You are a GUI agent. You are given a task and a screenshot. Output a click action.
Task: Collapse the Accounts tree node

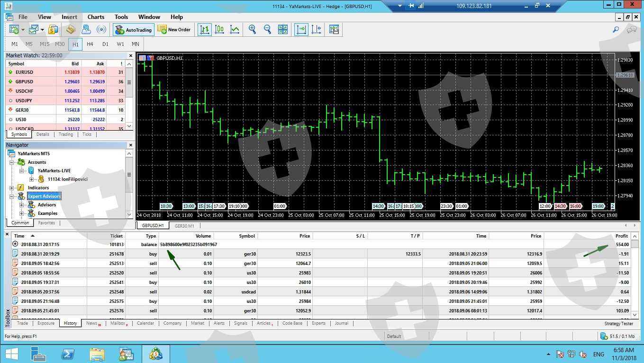pos(12,162)
